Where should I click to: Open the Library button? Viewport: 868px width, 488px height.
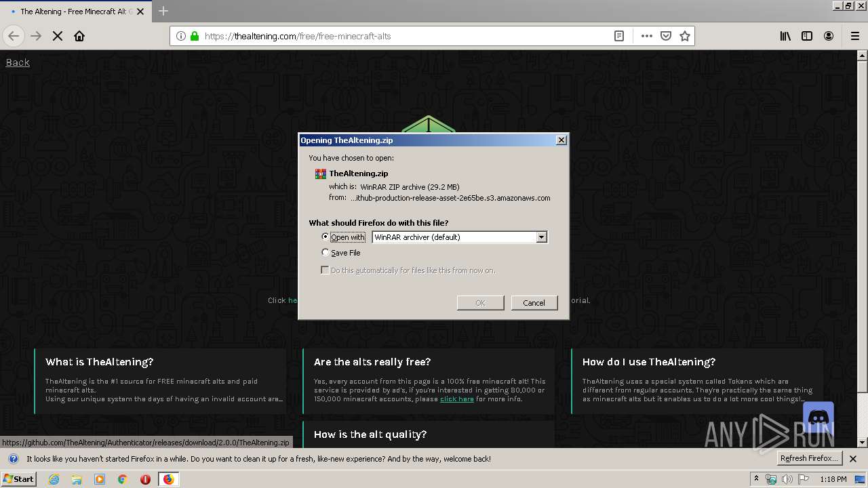pos(785,36)
